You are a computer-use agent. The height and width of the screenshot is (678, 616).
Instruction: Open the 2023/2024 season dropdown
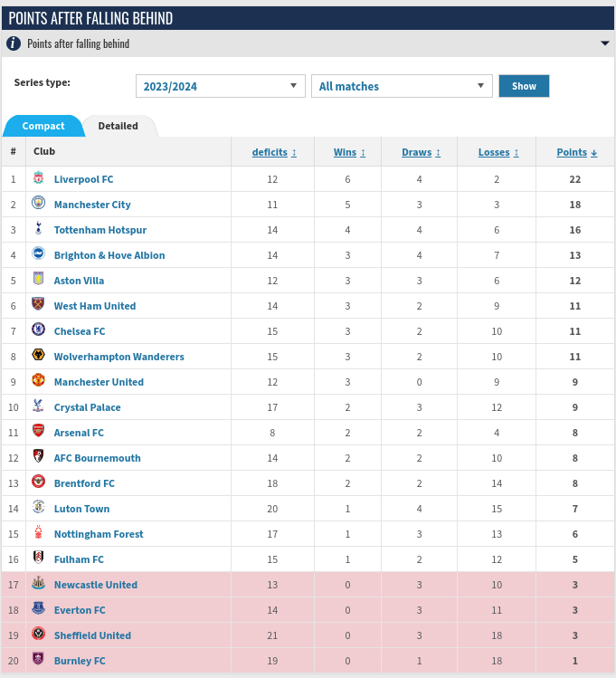pos(220,86)
